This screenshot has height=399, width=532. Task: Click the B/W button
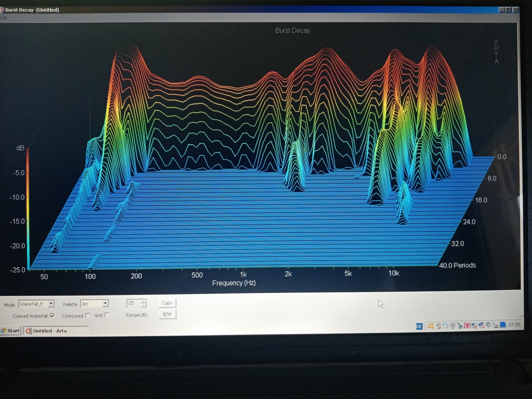(x=167, y=314)
